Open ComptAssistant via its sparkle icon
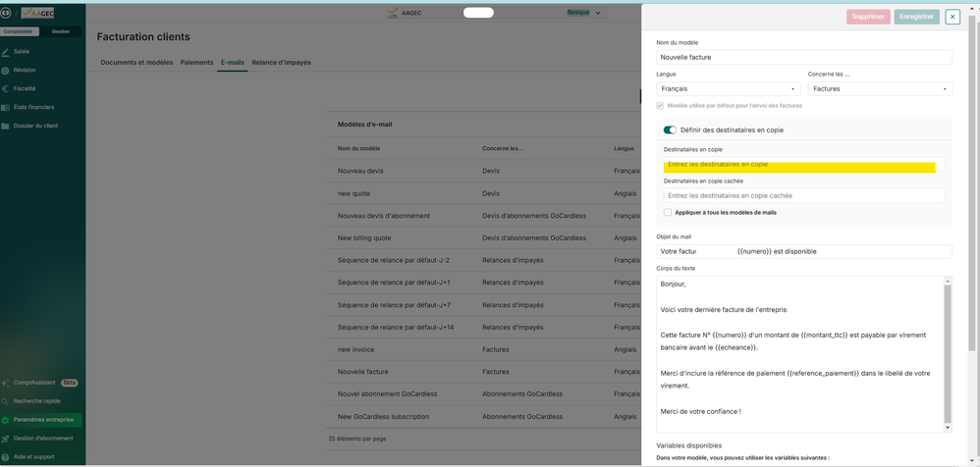 6,383
